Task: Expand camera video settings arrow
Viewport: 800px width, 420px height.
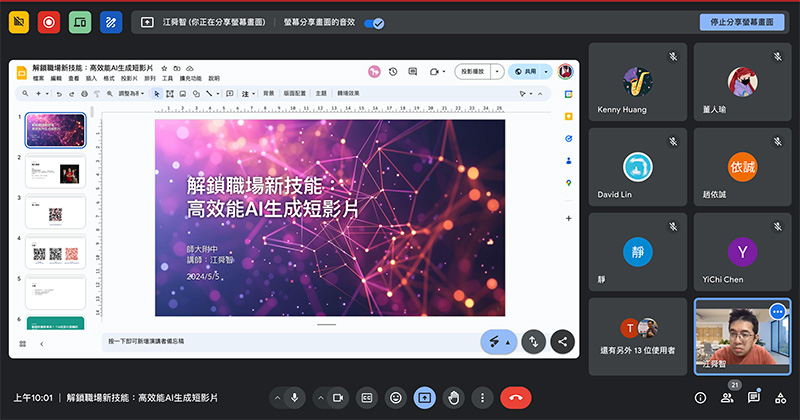Action: coord(320,398)
